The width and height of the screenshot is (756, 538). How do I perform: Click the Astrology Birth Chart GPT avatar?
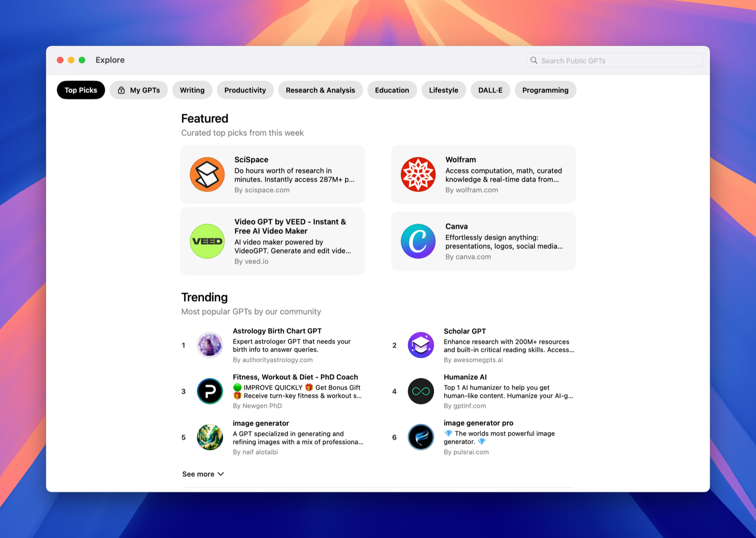pyautogui.click(x=210, y=345)
